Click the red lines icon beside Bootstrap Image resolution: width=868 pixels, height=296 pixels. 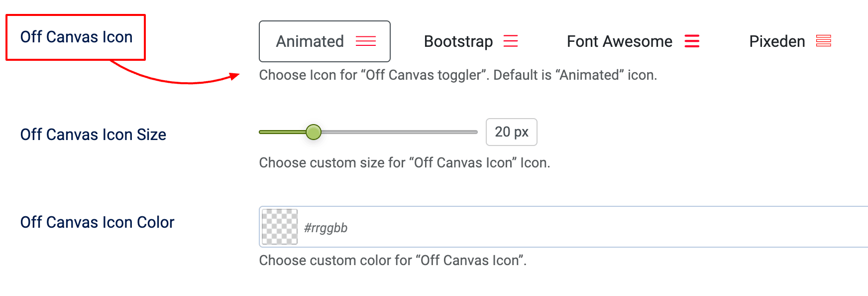[x=511, y=41]
